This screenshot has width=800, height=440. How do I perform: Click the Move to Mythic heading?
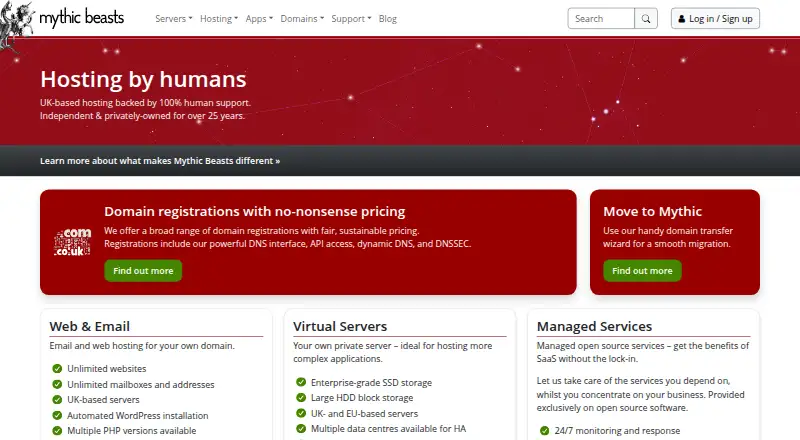[653, 211]
